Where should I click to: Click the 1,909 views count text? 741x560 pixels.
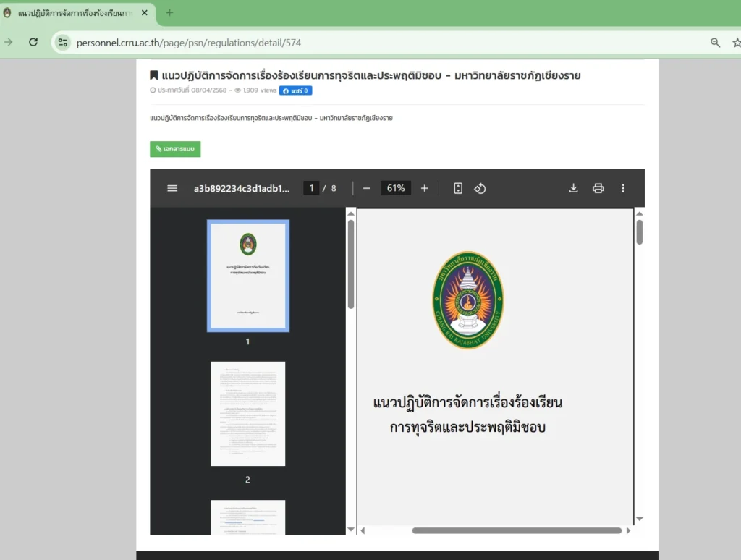coord(260,90)
